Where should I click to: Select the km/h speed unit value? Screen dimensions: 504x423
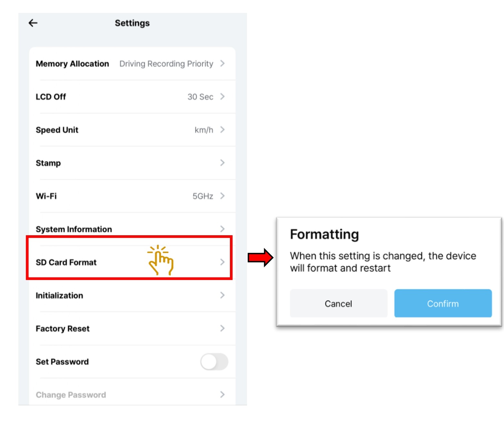pyautogui.click(x=204, y=130)
